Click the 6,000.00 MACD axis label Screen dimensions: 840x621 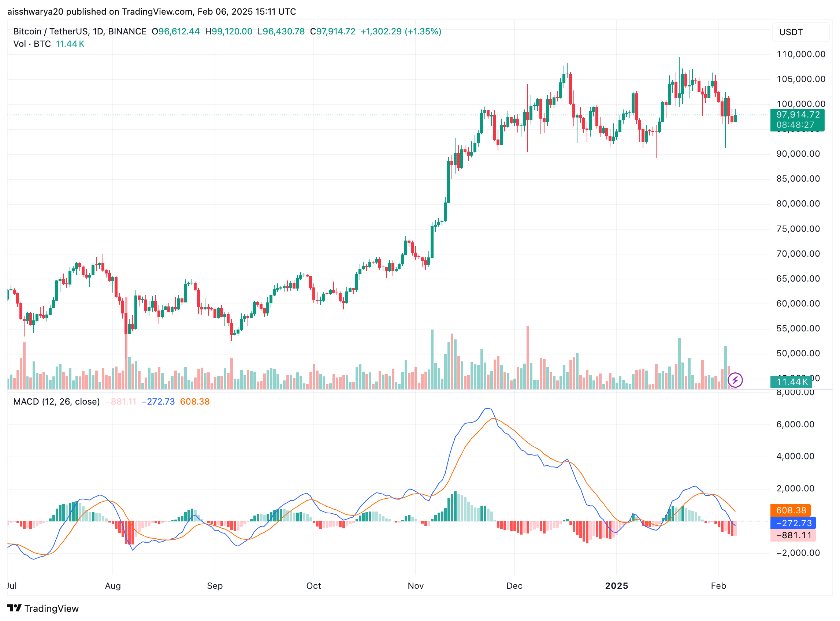pyautogui.click(x=795, y=425)
